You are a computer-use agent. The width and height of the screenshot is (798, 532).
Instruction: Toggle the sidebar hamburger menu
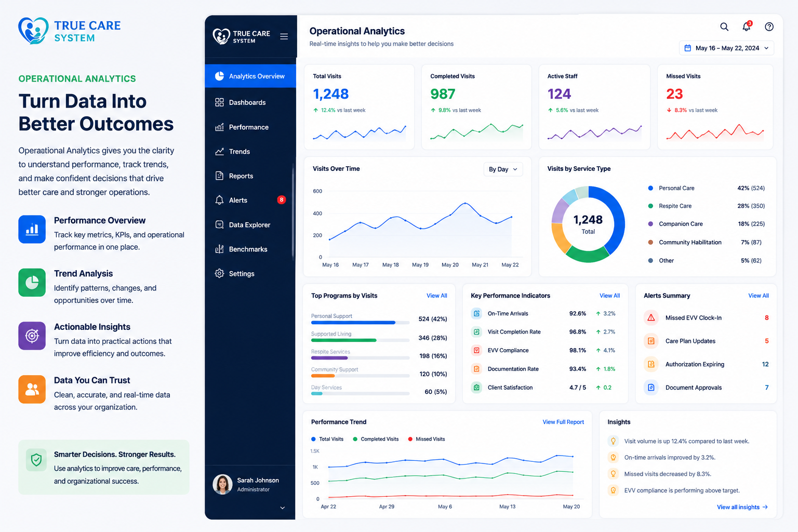[x=284, y=36]
